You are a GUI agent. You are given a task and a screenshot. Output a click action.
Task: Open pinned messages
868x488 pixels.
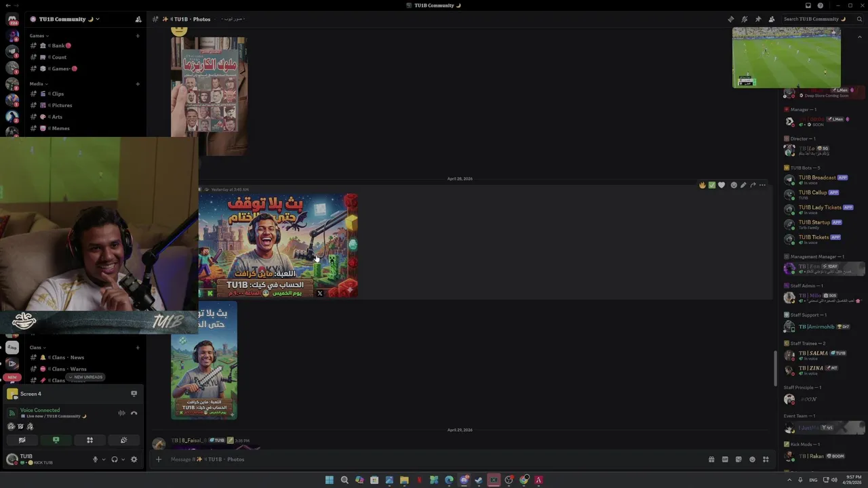(x=757, y=19)
